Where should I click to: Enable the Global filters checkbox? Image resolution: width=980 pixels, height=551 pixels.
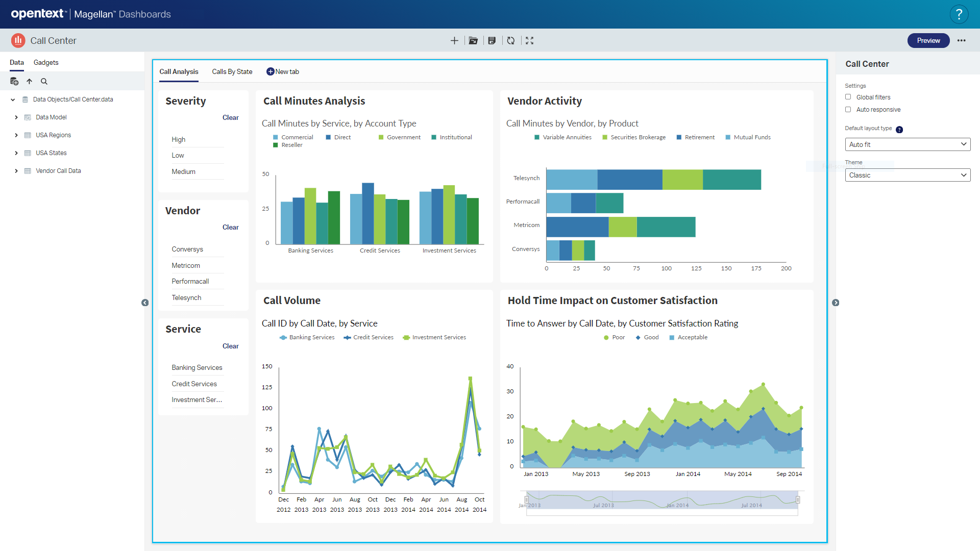click(x=848, y=97)
